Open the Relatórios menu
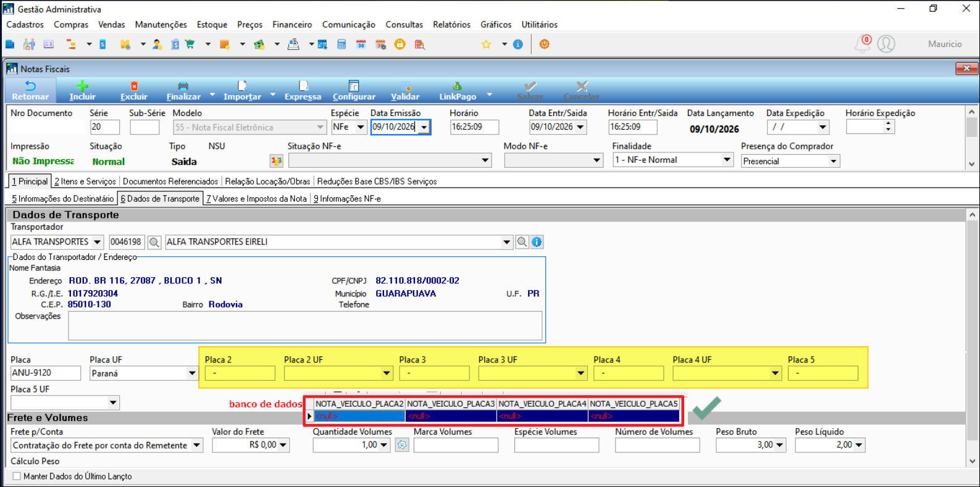The image size is (980, 487). pos(451,25)
